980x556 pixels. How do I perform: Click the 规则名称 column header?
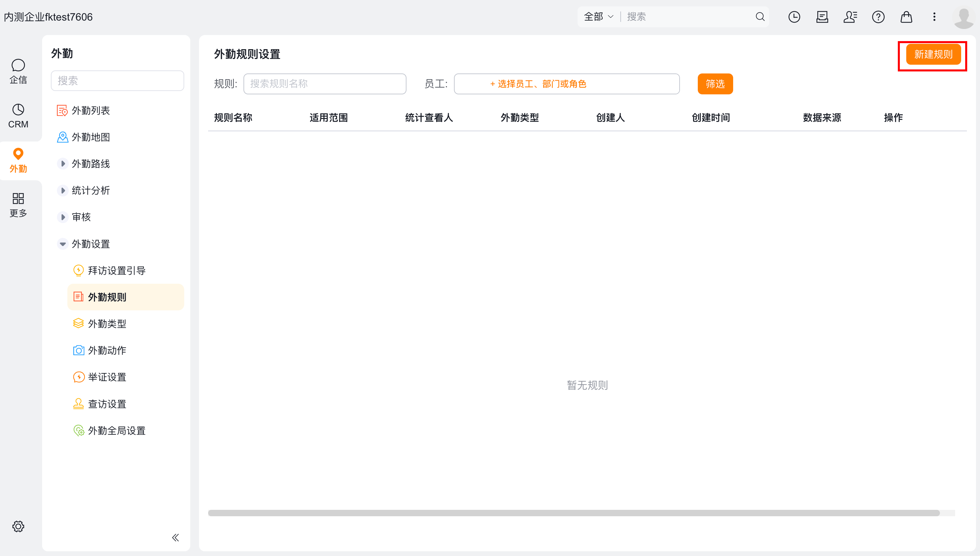point(233,118)
